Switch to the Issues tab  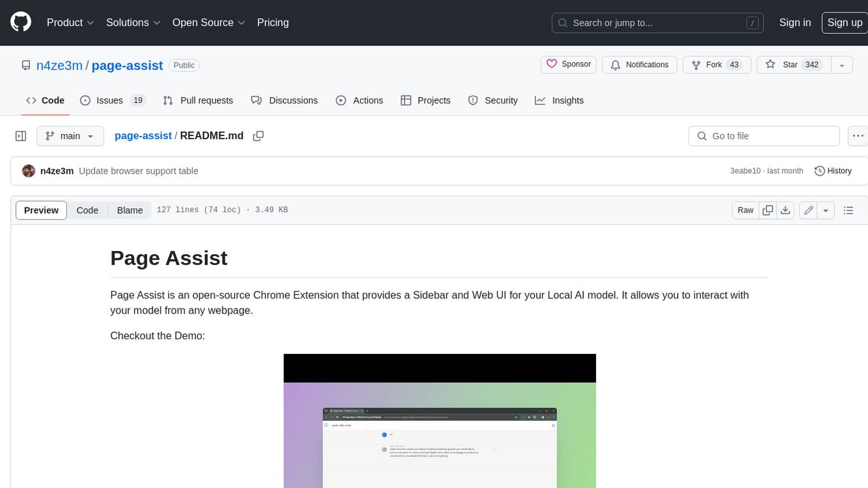(113, 100)
